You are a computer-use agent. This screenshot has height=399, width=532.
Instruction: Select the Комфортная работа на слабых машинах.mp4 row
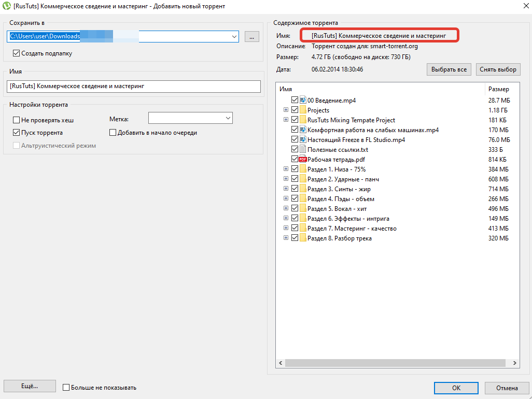click(398, 130)
